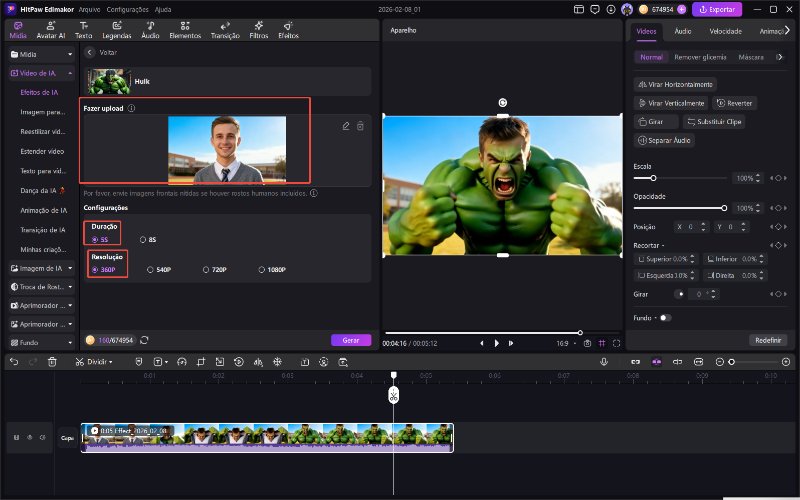Switch to the Velocidade properties tab

(x=726, y=31)
